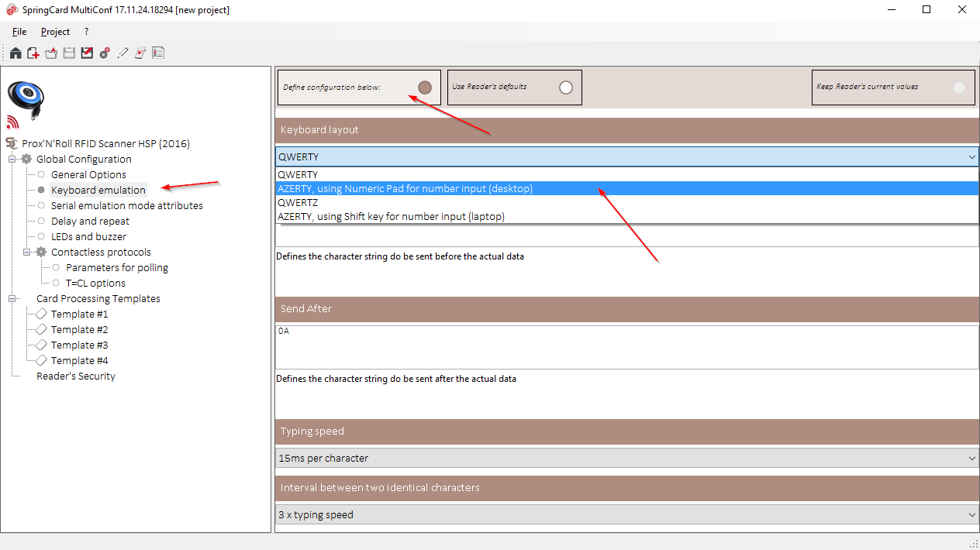Click the Send After input field containing 0A
980x550 pixels.
click(627, 347)
